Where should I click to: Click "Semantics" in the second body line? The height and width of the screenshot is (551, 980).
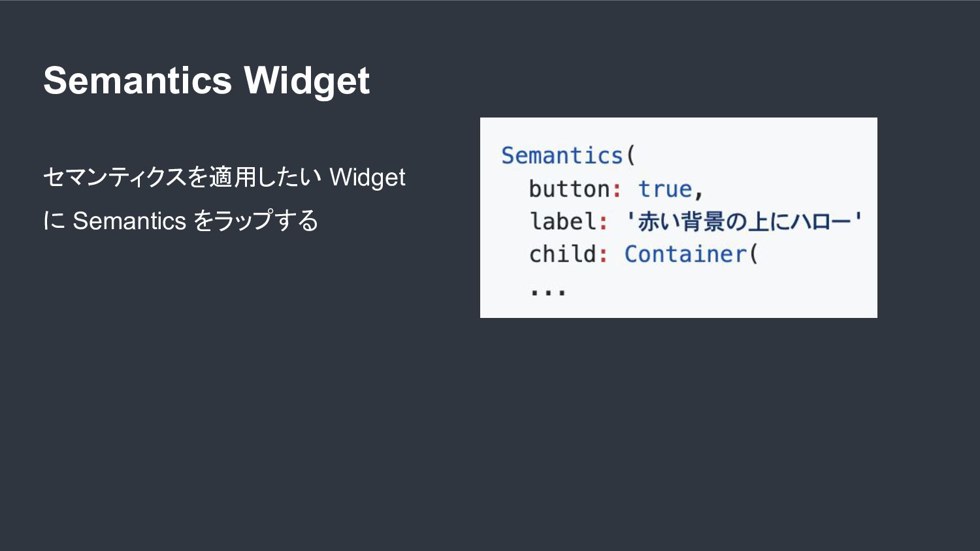coord(129,221)
